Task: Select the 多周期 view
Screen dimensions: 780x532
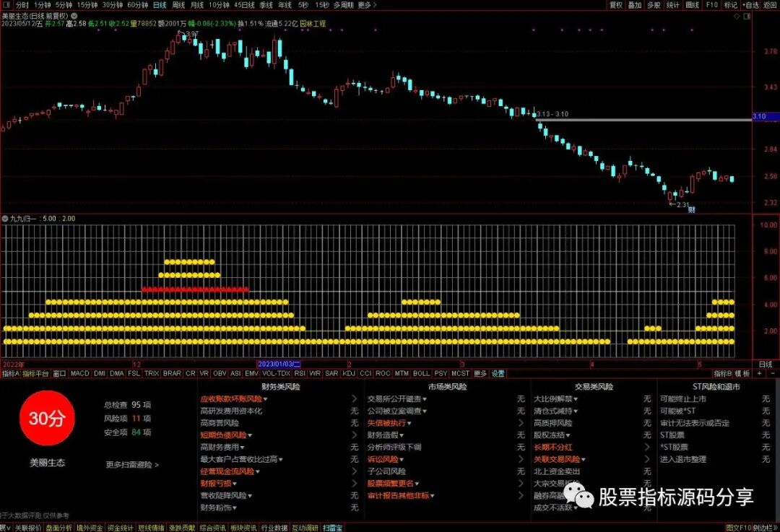Action: pyautogui.click(x=343, y=5)
